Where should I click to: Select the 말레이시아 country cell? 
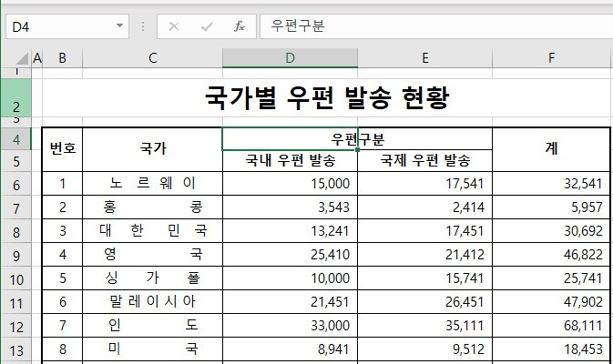coord(152,302)
